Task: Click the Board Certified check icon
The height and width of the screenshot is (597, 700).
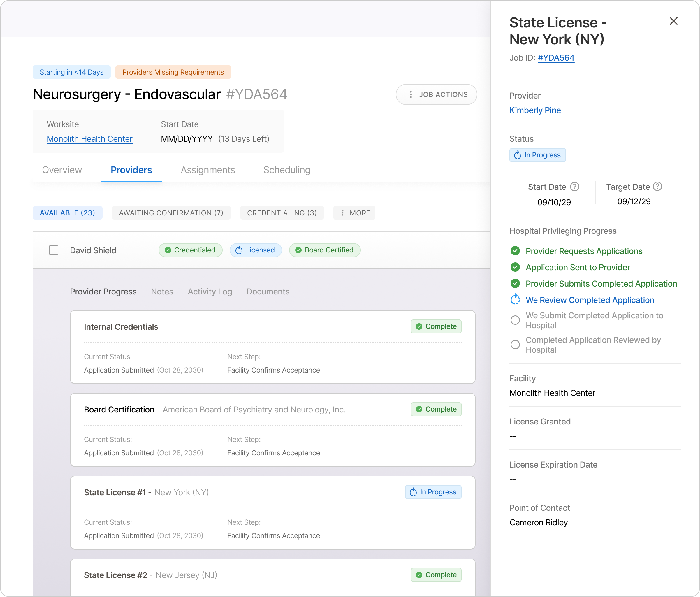Action: pyautogui.click(x=298, y=250)
